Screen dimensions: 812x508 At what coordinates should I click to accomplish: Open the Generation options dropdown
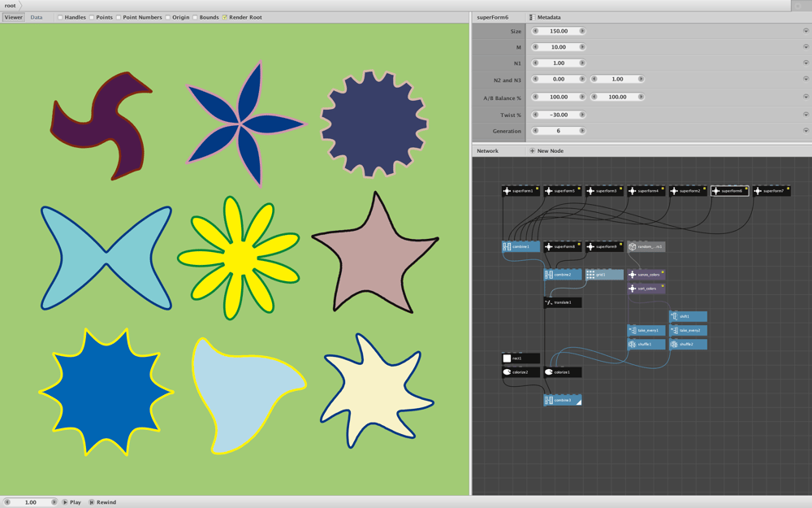click(806, 131)
